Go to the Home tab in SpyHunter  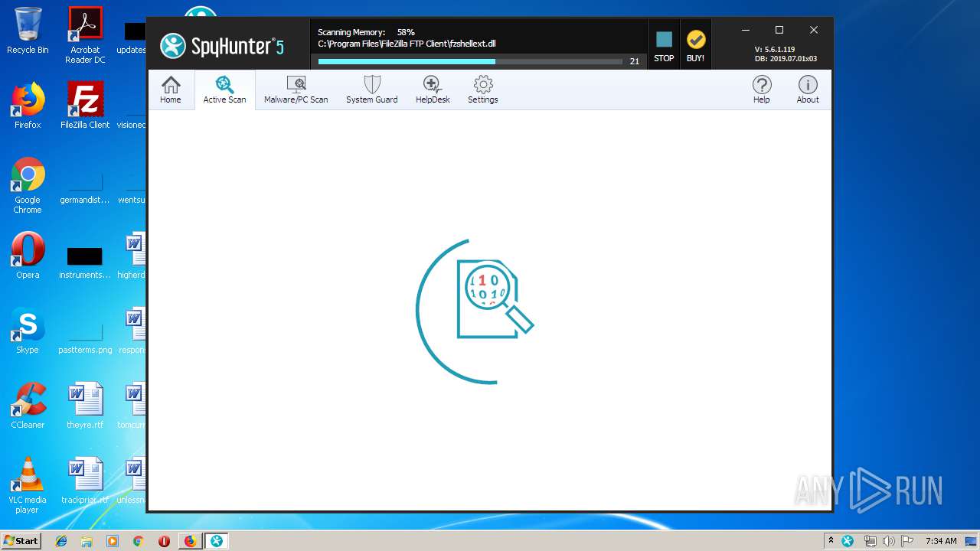tap(171, 90)
